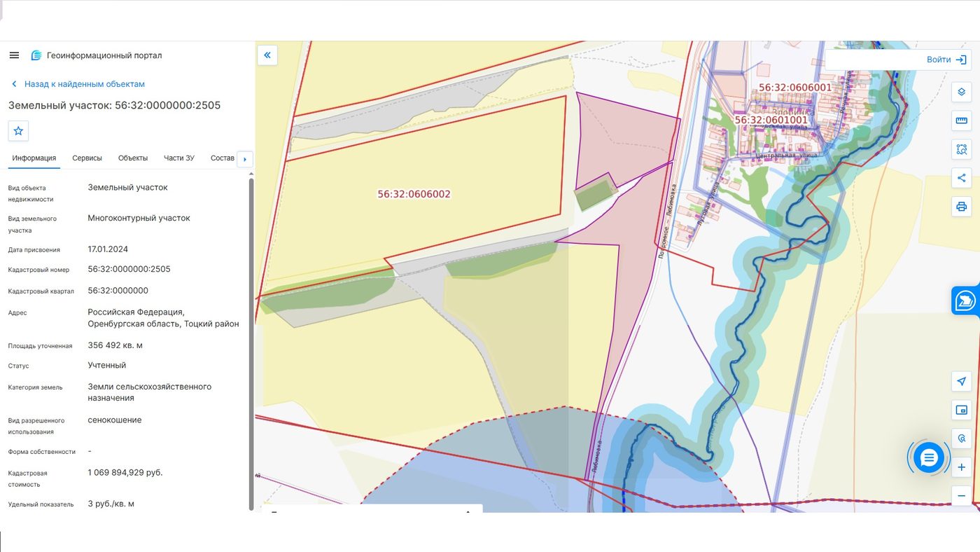Print the map
Image resolution: width=980 pixels, height=552 pixels.
click(962, 207)
